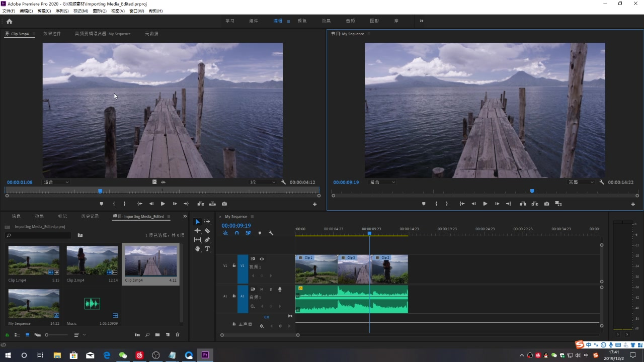Toggle project writable lock icon
This screenshot has width=644, height=362.
point(7,335)
